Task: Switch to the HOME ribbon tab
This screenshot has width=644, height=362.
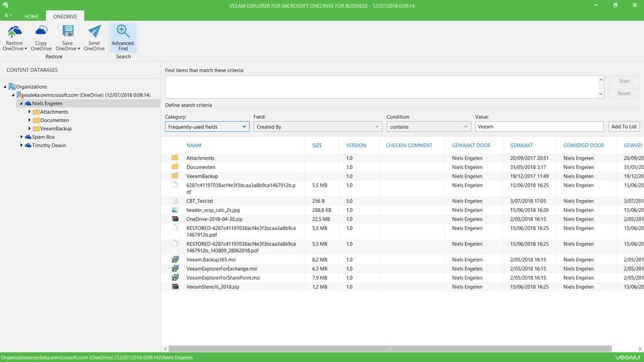Action: point(31,16)
